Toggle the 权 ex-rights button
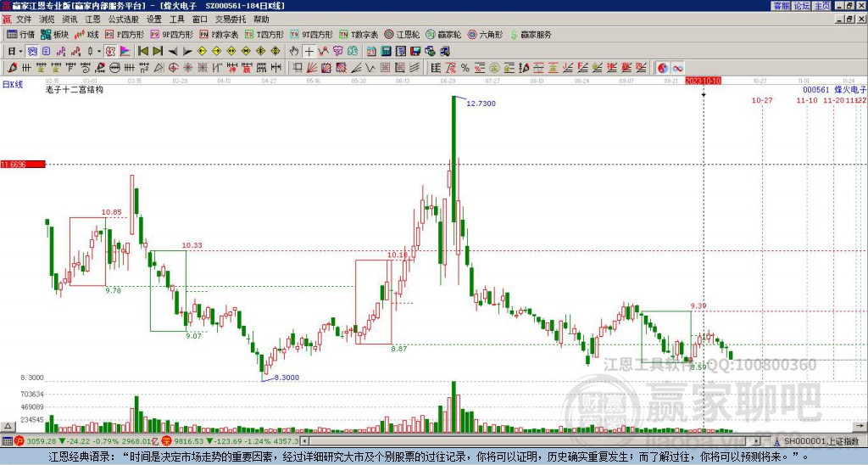868x465 pixels. tap(111, 52)
